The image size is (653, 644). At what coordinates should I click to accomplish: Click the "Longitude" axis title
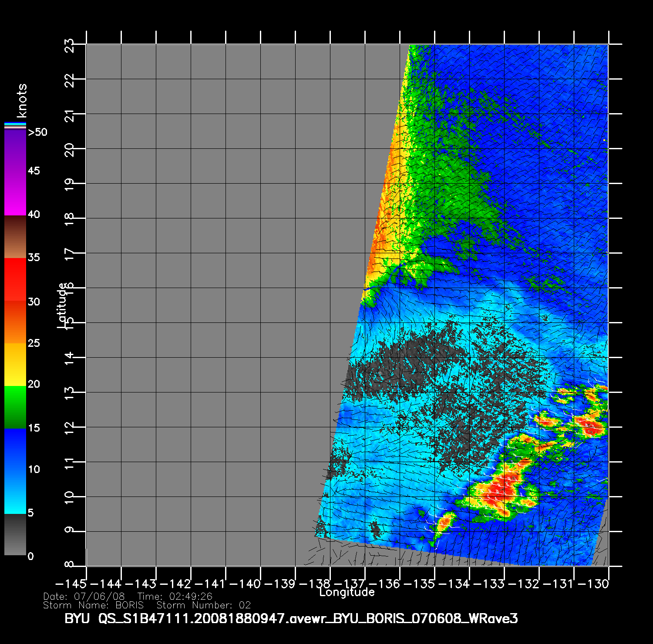click(x=347, y=592)
